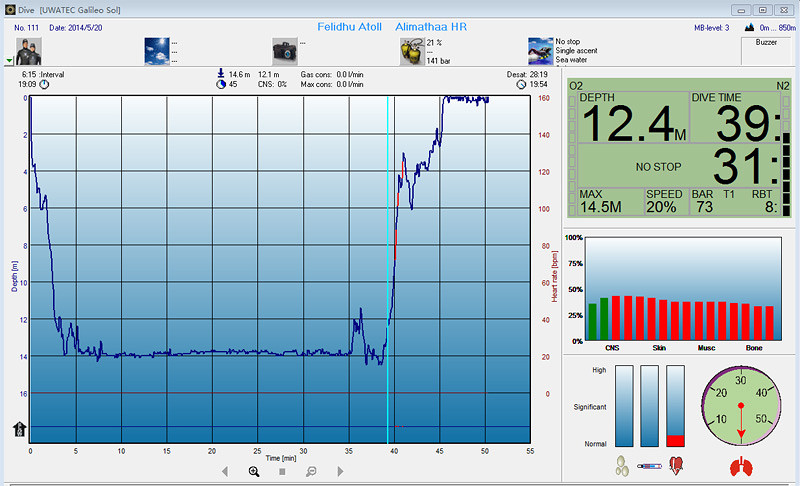Click the microbubble level icon
This screenshot has height=486, width=800.
click(622, 466)
